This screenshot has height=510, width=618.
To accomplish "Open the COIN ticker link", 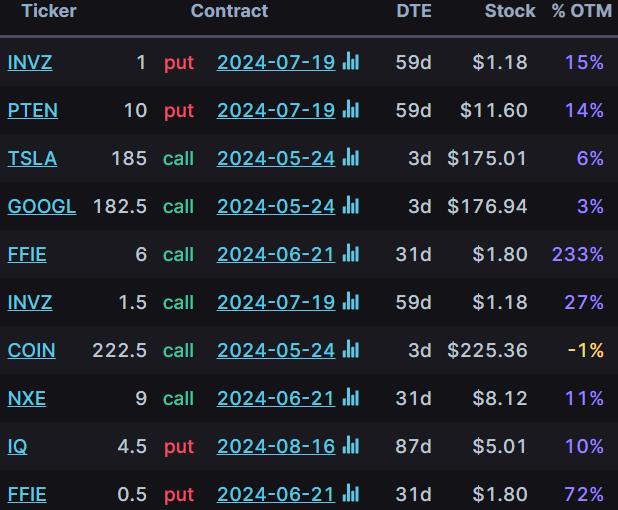I will [32, 350].
